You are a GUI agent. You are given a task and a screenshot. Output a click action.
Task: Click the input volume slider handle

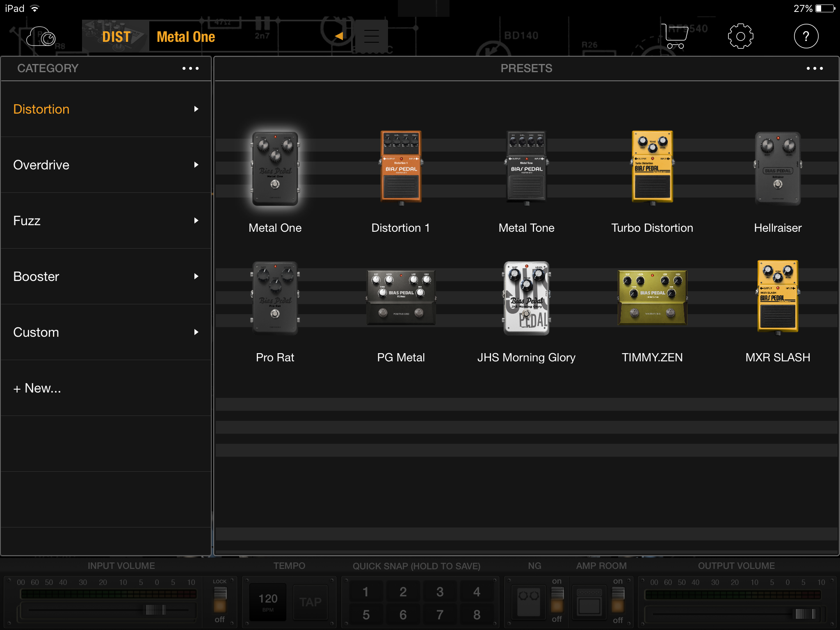point(156,610)
